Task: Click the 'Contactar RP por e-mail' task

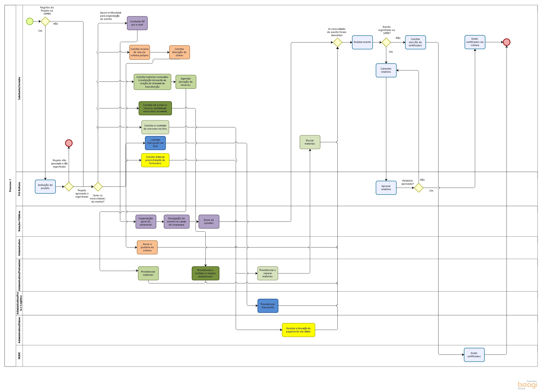Action: pyautogui.click(x=137, y=23)
